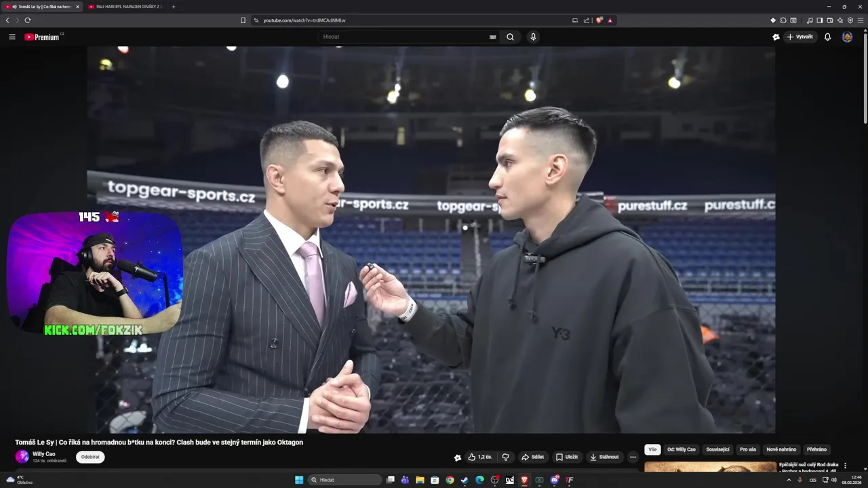
Task: Select the 'Vše' filter chip
Action: [x=652, y=449]
